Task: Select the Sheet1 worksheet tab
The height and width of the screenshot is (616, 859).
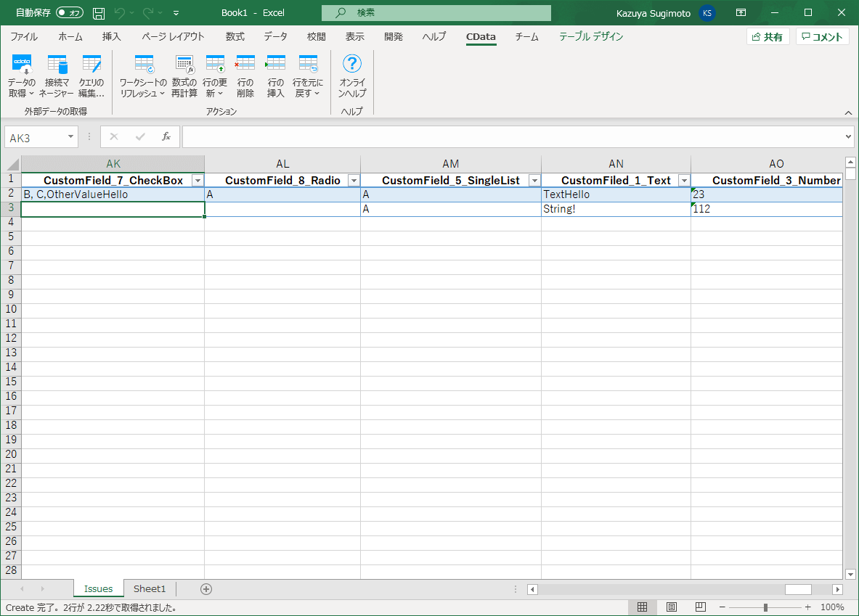Action: click(x=150, y=588)
